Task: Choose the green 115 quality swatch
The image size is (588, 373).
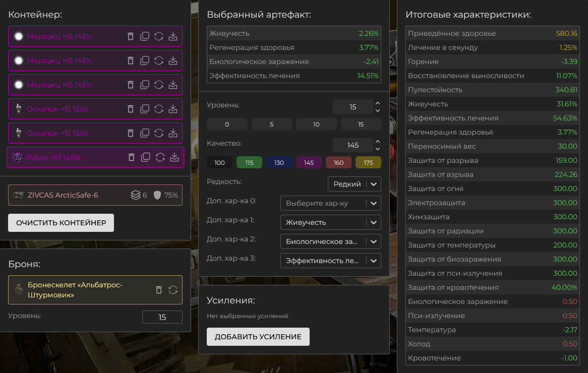Action: [x=249, y=162]
